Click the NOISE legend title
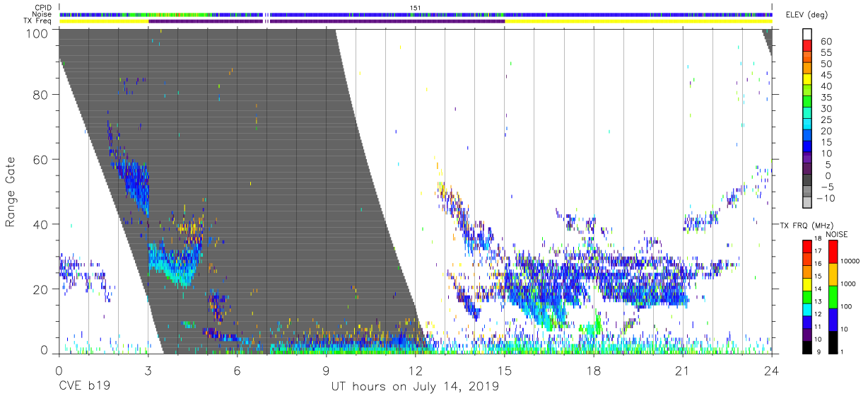The height and width of the screenshot is (401, 868). 836,234
